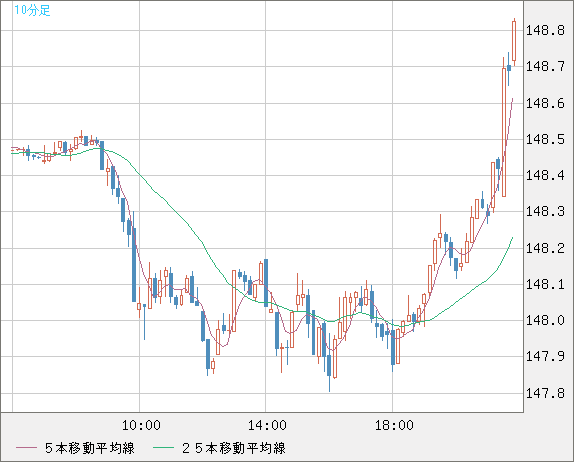Viewport: 574px width, 462px height.
Task: Click the 147.9 price axis label
Action: 545,356
